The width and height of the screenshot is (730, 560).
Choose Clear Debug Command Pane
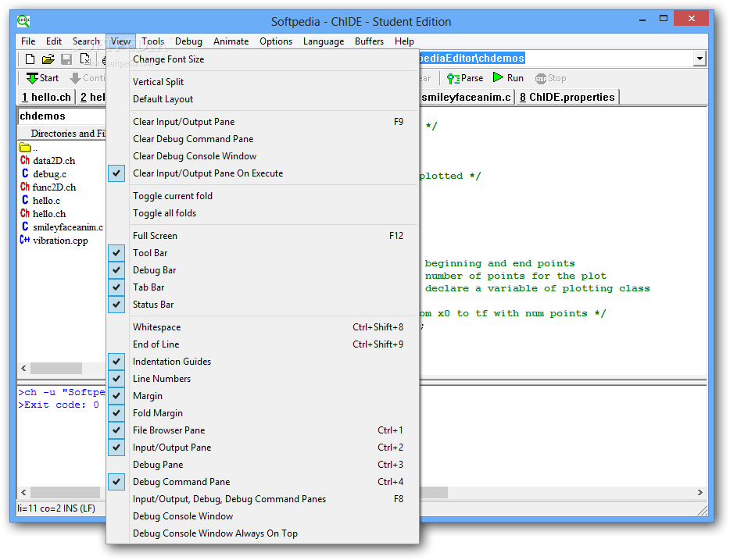263,139
